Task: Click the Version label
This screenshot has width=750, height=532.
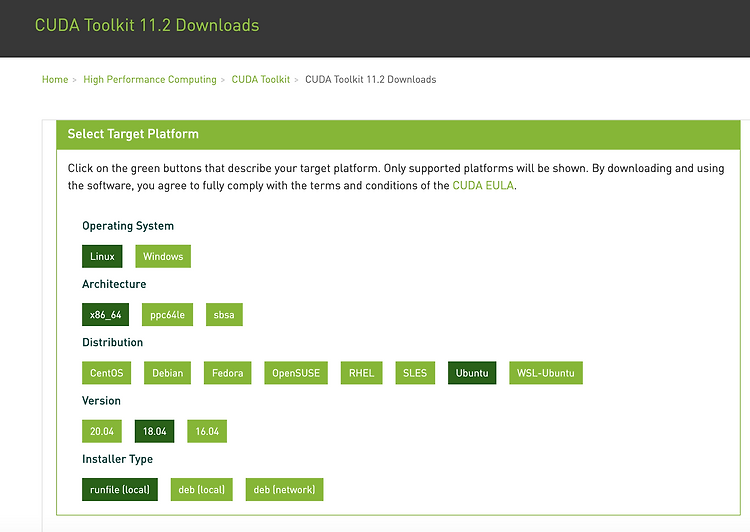Action: click(x=101, y=401)
